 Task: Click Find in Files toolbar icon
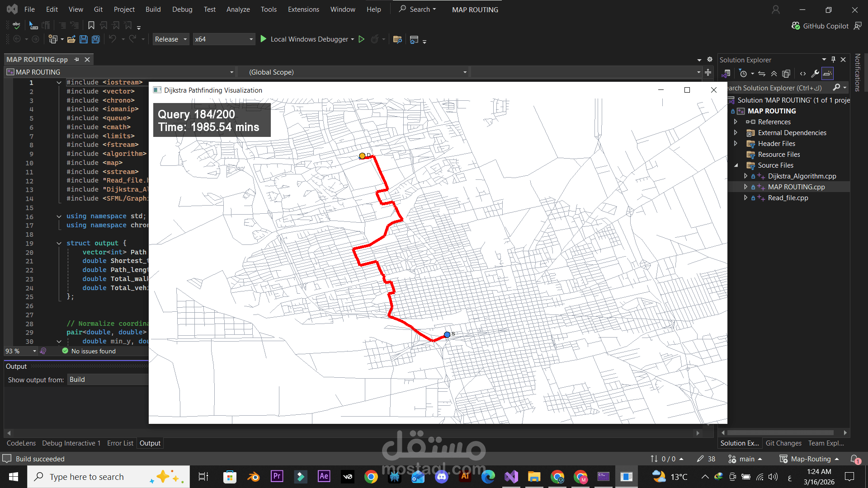tap(397, 39)
